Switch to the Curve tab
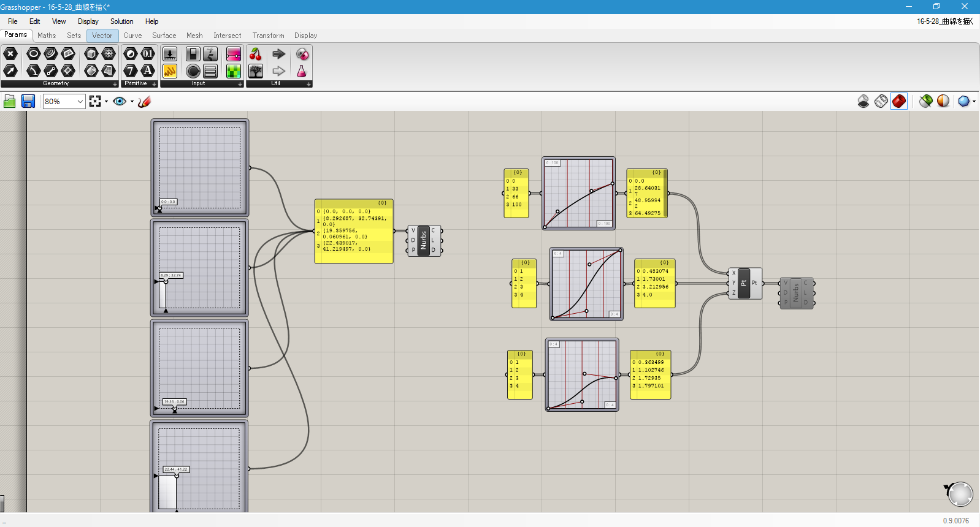980x527 pixels. point(132,36)
